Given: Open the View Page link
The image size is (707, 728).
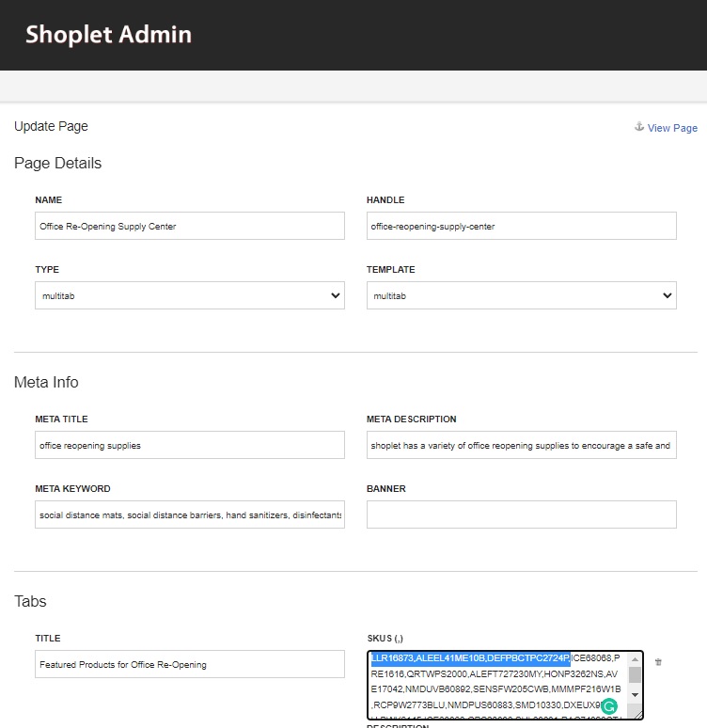Looking at the screenshot, I should point(672,128).
